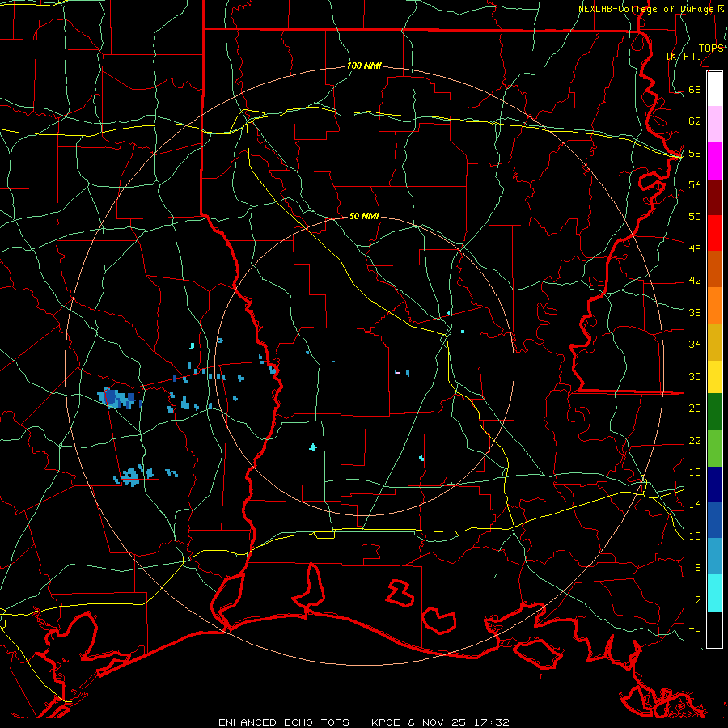Click the light green legend swatch

(714, 448)
